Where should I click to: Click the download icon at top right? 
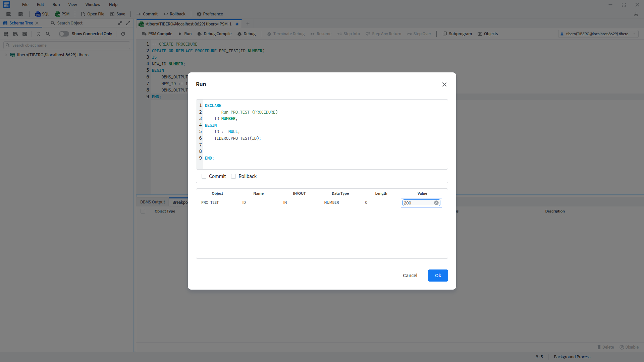point(636,14)
